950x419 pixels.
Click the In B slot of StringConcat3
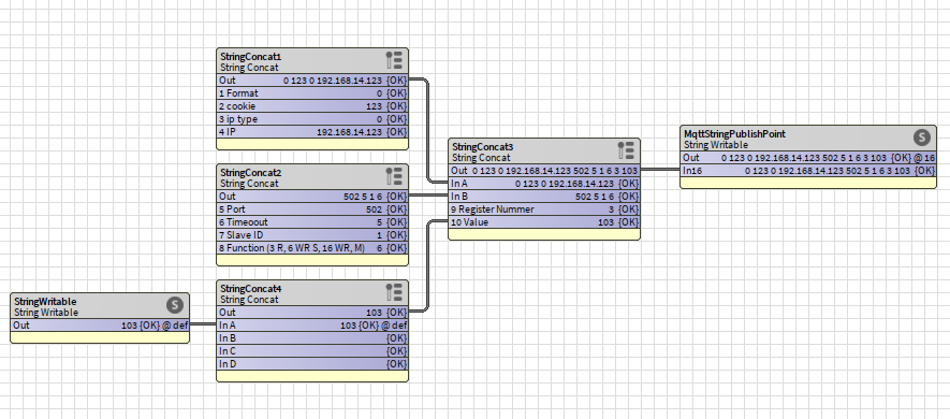point(544,196)
